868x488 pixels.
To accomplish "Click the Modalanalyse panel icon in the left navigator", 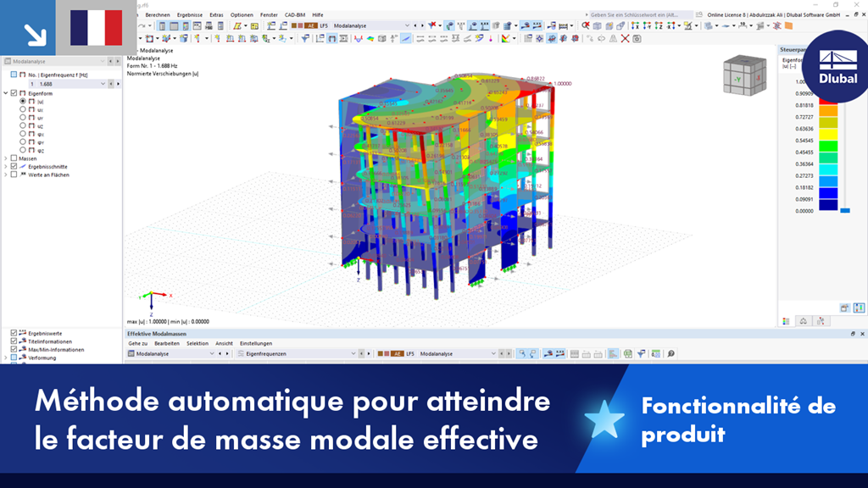I will (8, 61).
